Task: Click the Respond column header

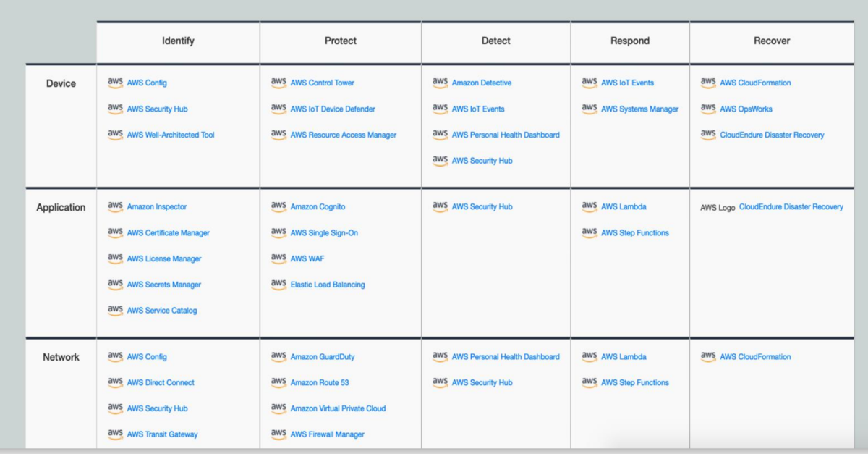Action: click(629, 41)
